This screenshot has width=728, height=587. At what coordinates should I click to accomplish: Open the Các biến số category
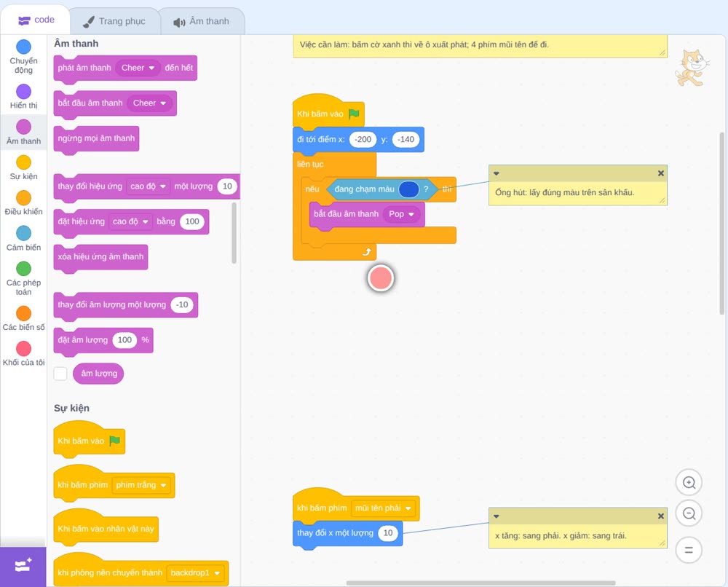pos(23,318)
